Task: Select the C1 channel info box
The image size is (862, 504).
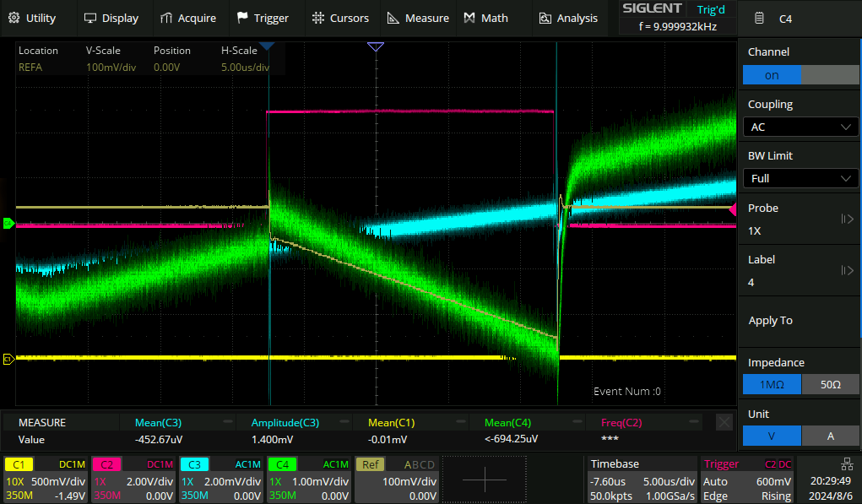Action: point(46,480)
